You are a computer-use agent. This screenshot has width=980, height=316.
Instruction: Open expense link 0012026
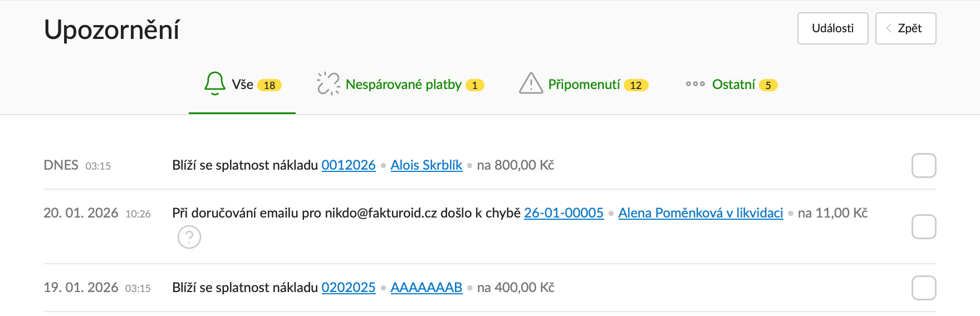click(x=349, y=165)
